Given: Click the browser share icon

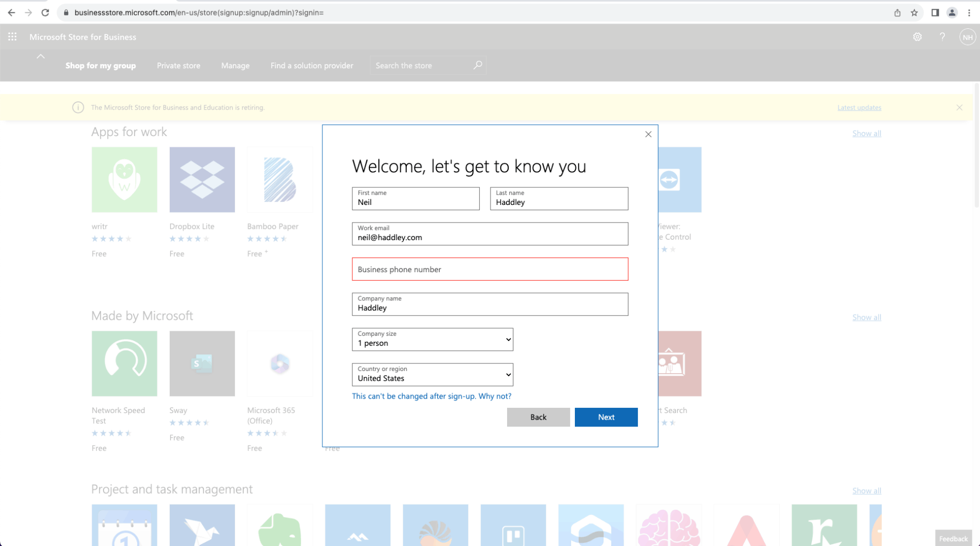Looking at the screenshot, I should [897, 13].
